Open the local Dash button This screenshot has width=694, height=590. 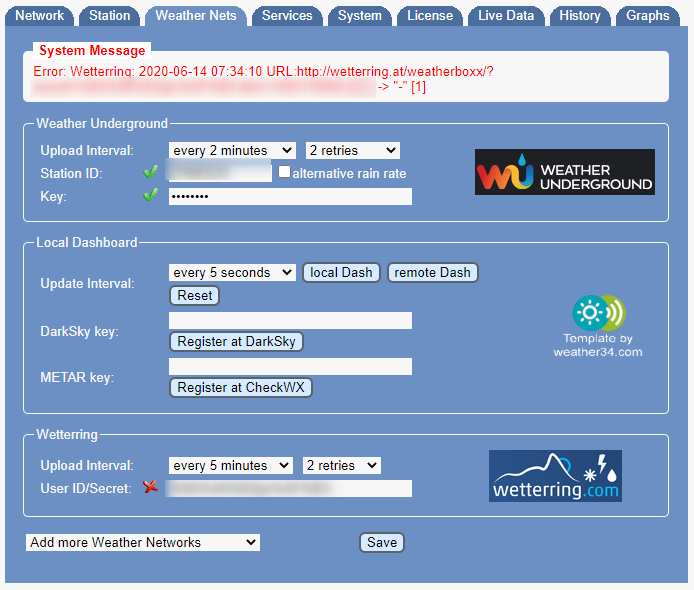341,273
